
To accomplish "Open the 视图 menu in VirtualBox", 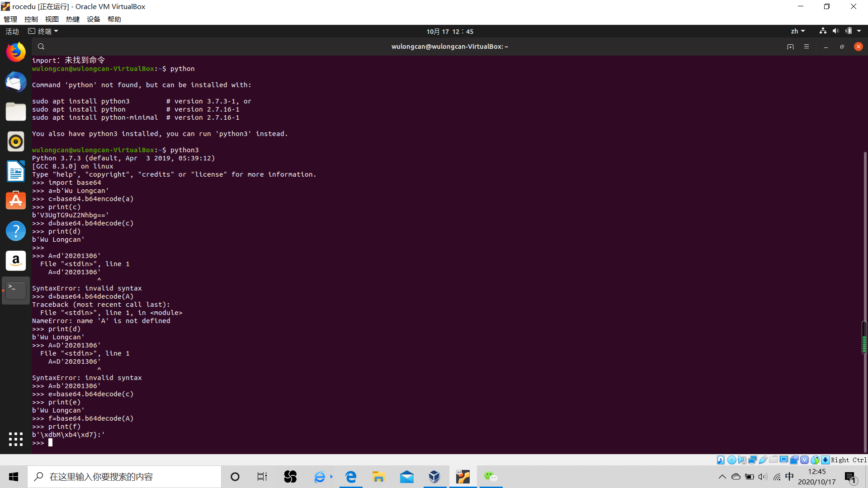I will tap(52, 19).
